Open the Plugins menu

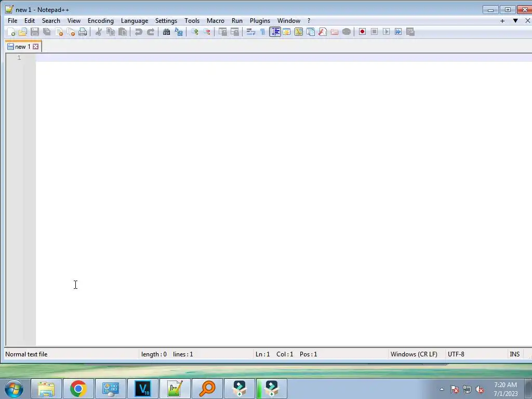tap(260, 21)
